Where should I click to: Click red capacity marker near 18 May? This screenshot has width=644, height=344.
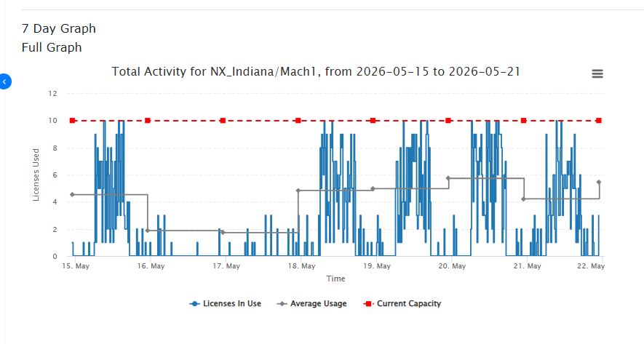coord(298,121)
